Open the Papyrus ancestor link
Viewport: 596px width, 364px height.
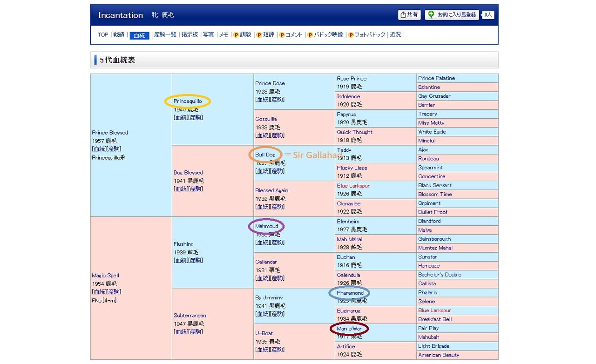click(346, 115)
